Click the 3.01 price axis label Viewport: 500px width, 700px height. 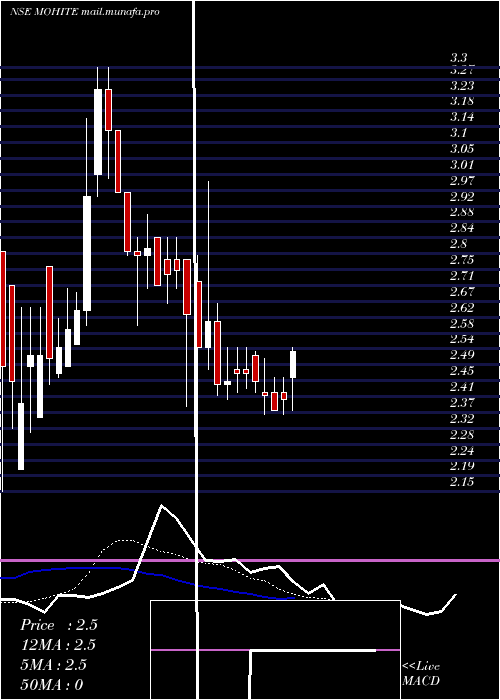pyautogui.click(x=462, y=165)
